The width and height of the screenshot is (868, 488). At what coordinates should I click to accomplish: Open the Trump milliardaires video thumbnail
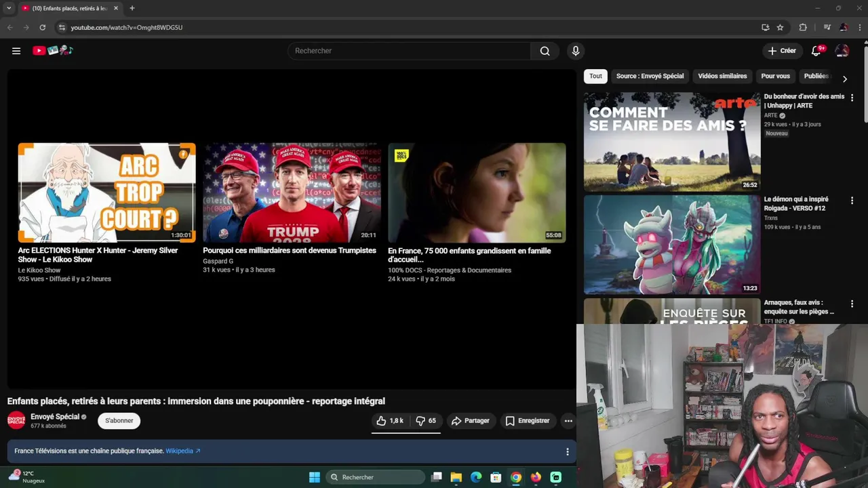coord(292,192)
